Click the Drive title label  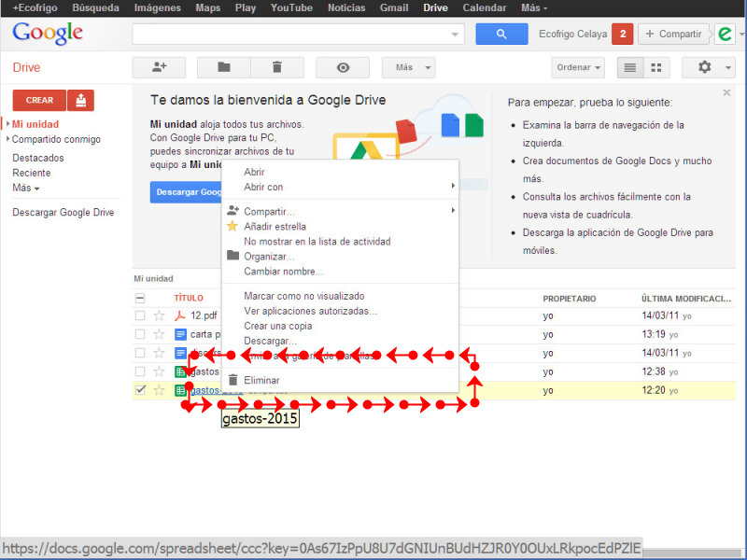click(x=26, y=67)
